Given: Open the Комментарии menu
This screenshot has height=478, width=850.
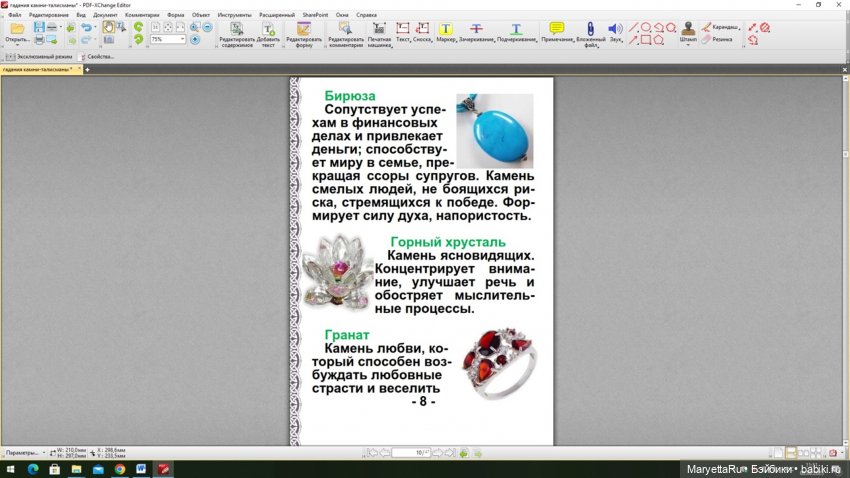Looking at the screenshot, I should (142, 16).
